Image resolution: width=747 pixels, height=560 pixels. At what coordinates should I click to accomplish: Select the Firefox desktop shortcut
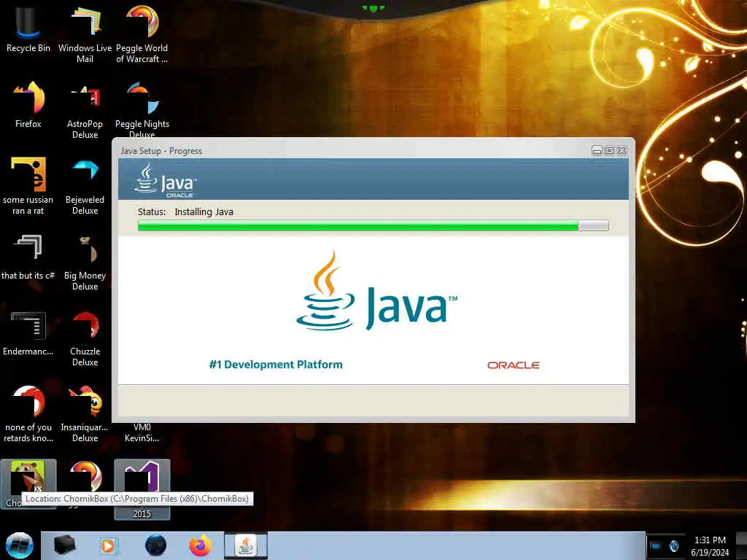[28, 105]
